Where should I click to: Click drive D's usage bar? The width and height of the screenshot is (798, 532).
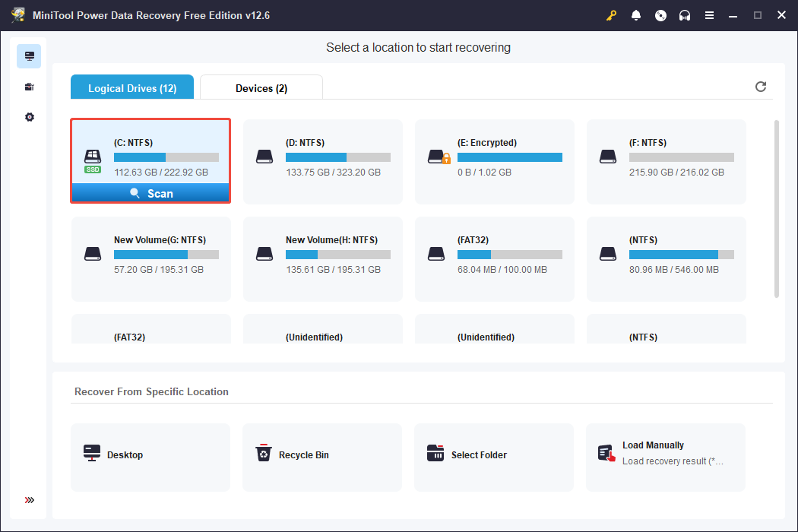pyautogui.click(x=338, y=157)
